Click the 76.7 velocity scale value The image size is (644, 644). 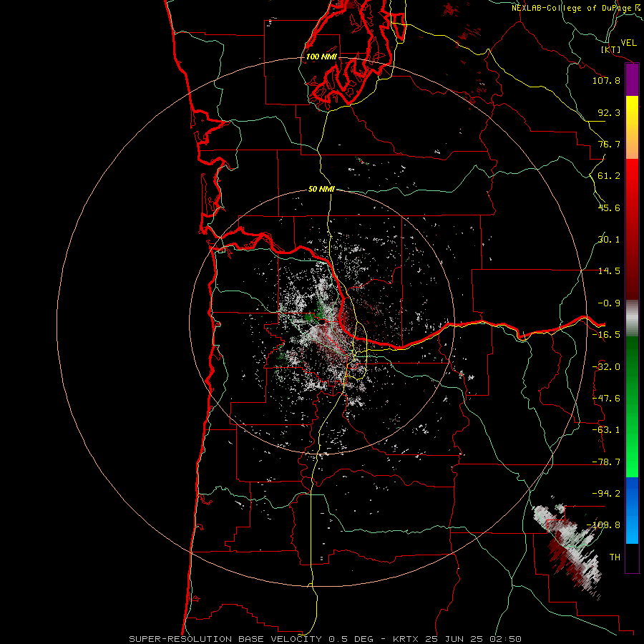pyautogui.click(x=609, y=144)
